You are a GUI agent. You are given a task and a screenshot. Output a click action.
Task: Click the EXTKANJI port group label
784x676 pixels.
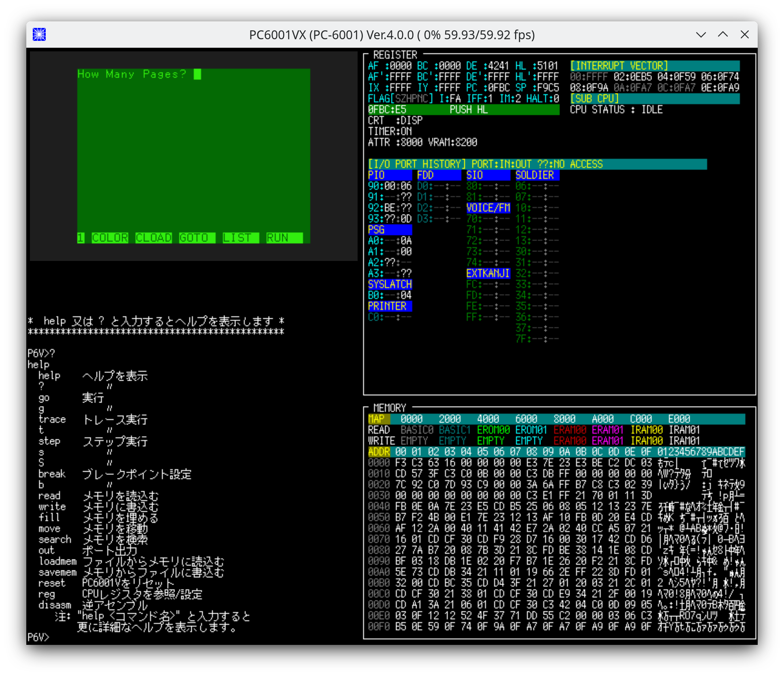[488, 273]
